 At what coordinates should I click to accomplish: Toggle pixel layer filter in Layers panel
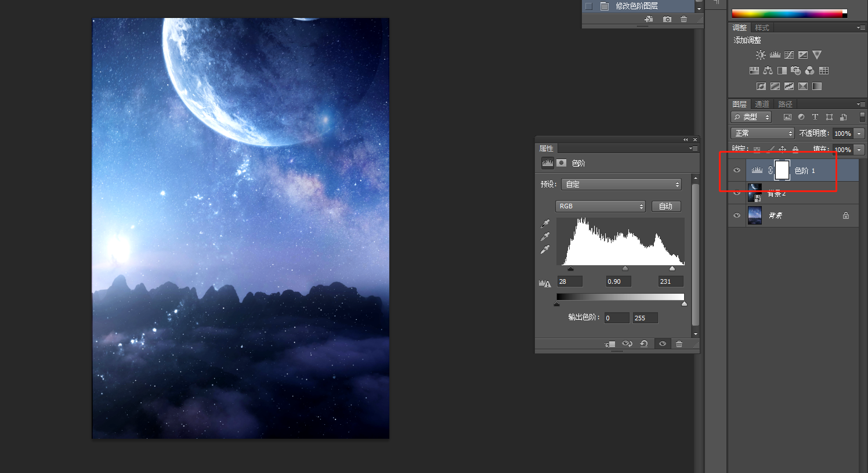(787, 117)
